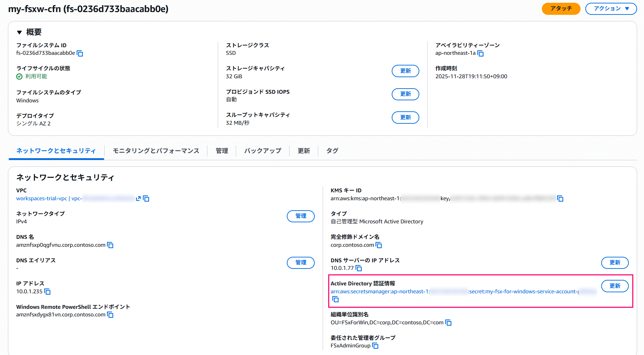Copy the organizational unit distinguished name
Screen dimensions: 644x355
(448, 323)
